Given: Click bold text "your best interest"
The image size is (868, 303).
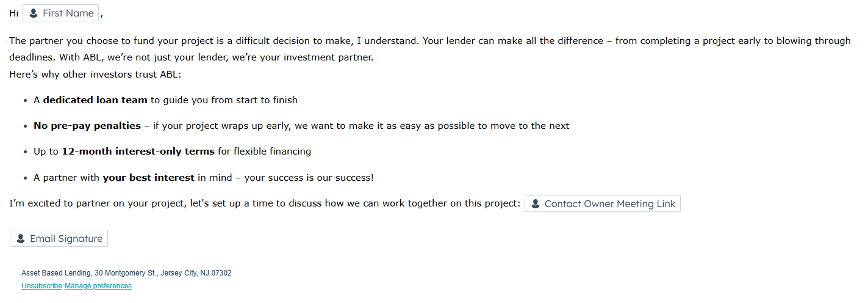Looking at the screenshot, I should [148, 178].
